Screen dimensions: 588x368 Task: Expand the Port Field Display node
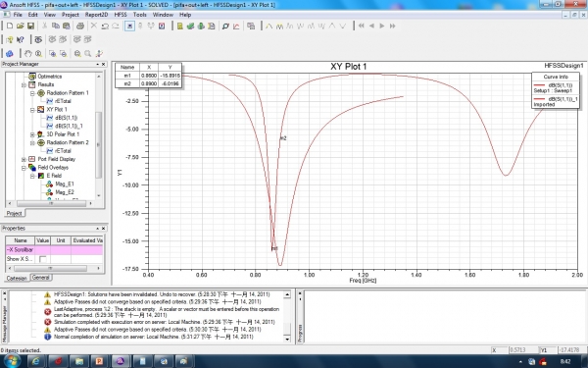pyautogui.click(x=24, y=159)
